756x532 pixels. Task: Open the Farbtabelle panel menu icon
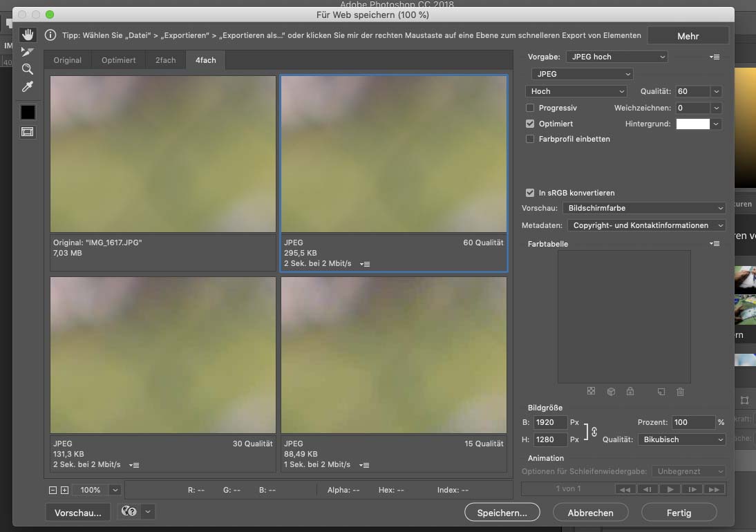click(x=715, y=244)
